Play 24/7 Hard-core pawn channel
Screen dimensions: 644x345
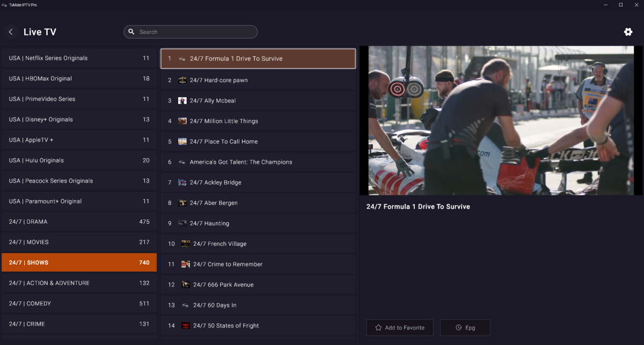(258, 80)
